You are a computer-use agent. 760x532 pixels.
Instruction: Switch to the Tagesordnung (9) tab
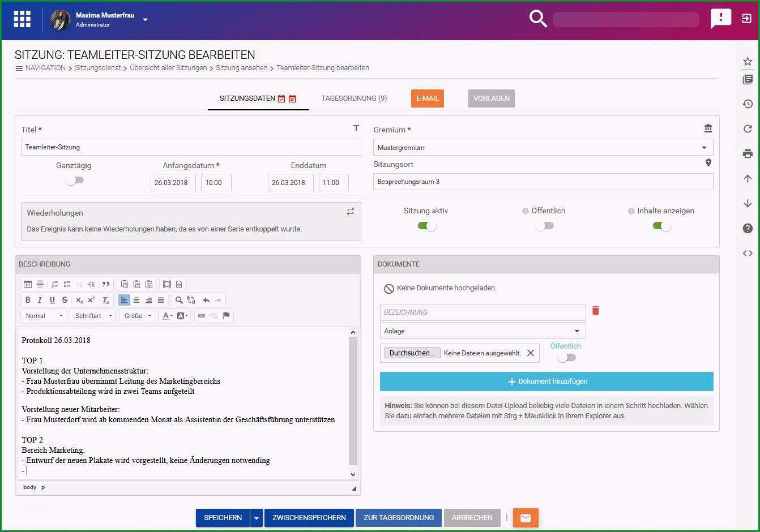pos(354,98)
